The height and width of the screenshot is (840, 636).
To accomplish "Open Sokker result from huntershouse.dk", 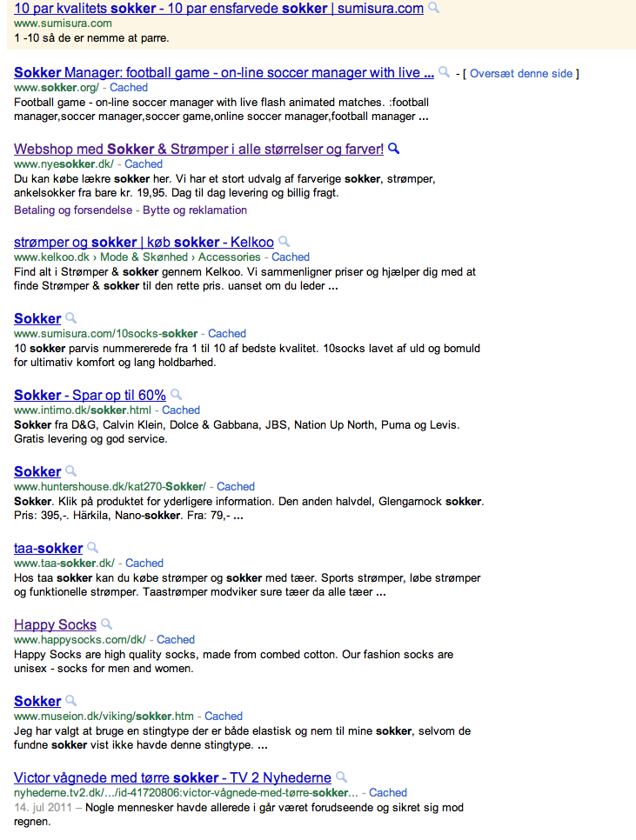I will tap(37, 472).
